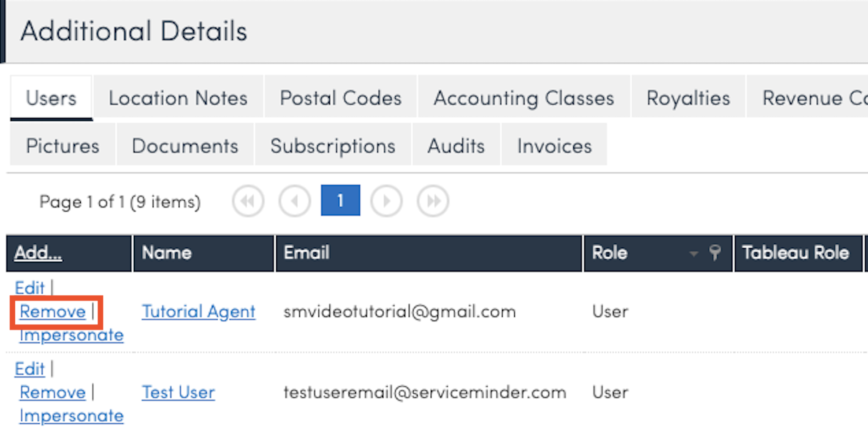Switch to the Location Notes tab
Image resolution: width=868 pixels, height=432 pixels.
pos(178,98)
